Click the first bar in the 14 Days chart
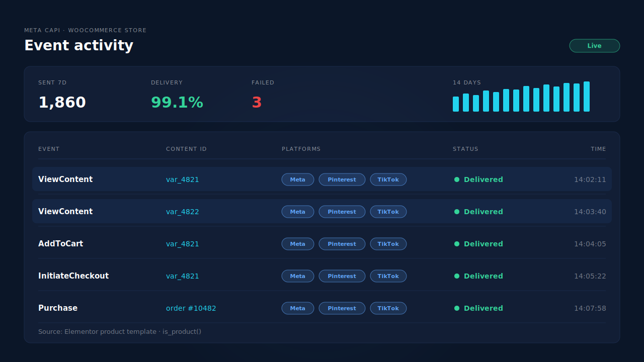 pyautogui.click(x=456, y=104)
